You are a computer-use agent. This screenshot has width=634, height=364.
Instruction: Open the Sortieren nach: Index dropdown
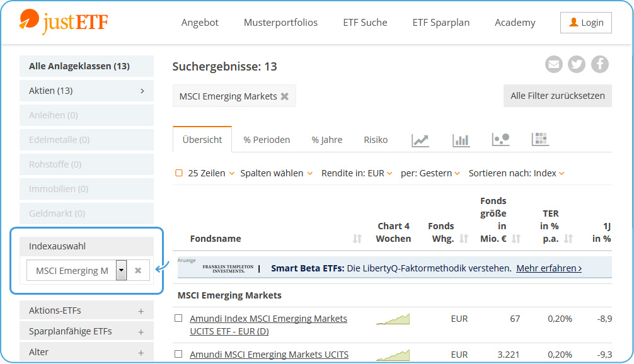tap(516, 173)
